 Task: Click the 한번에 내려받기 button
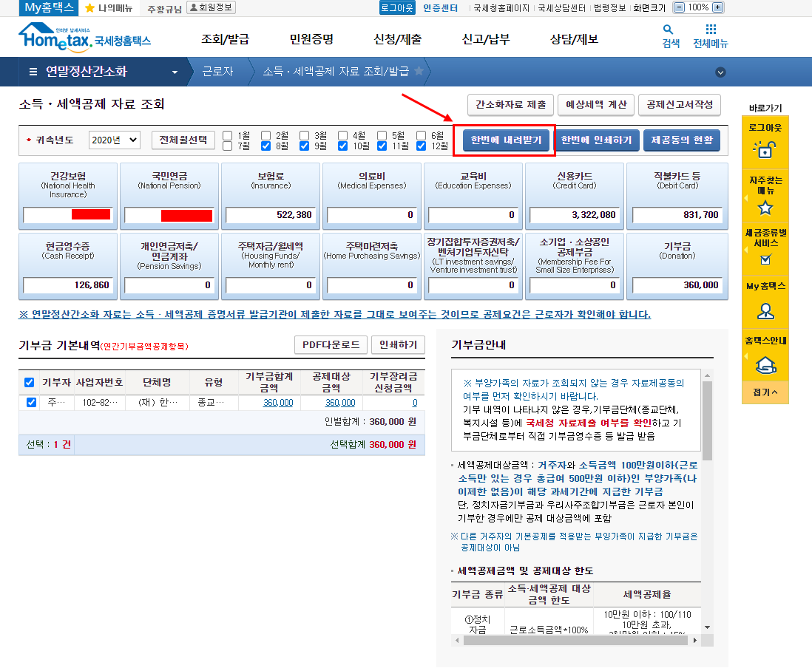506,140
